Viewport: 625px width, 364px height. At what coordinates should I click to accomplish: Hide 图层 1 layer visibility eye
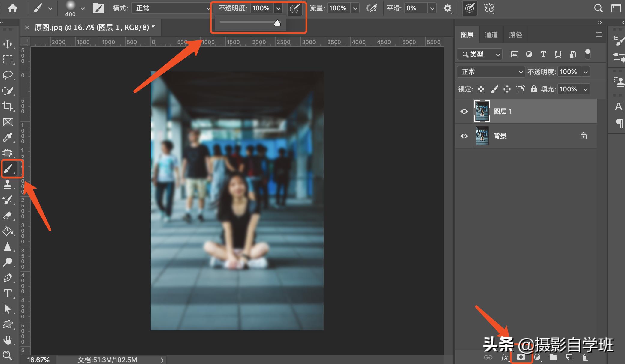point(464,112)
